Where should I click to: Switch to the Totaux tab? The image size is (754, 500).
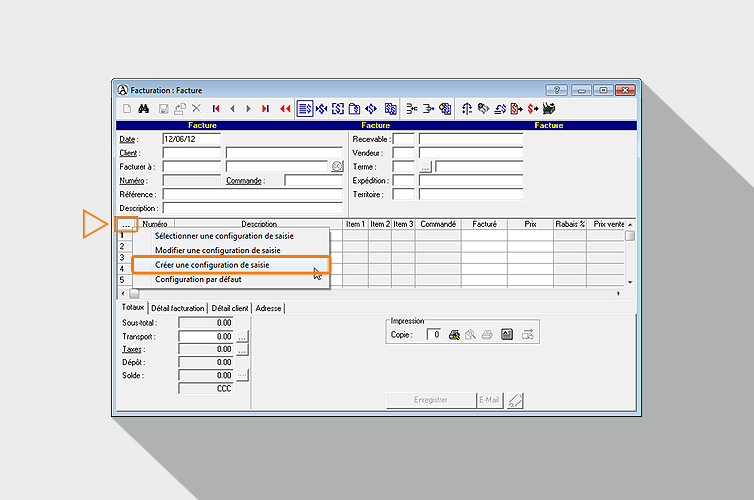point(133,307)
